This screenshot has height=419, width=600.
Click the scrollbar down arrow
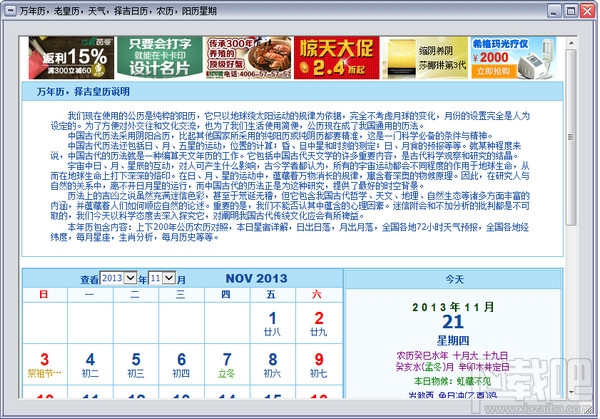coord(571,392)
